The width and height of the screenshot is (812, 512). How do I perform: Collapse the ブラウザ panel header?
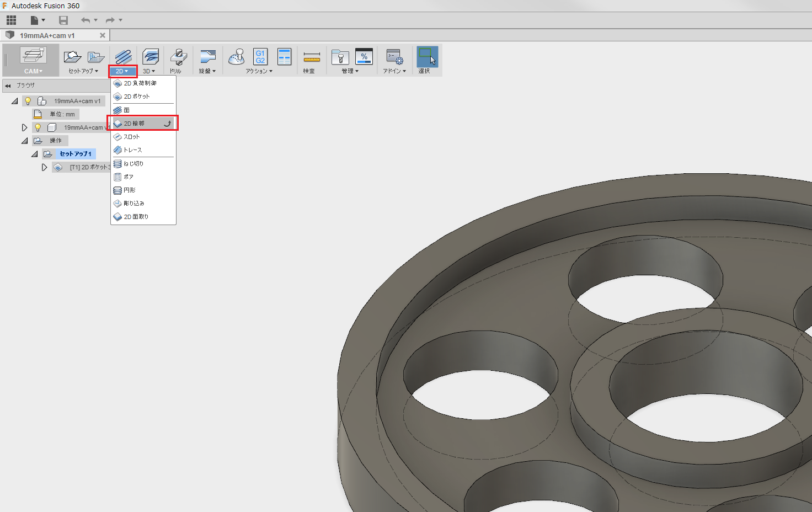8,86
